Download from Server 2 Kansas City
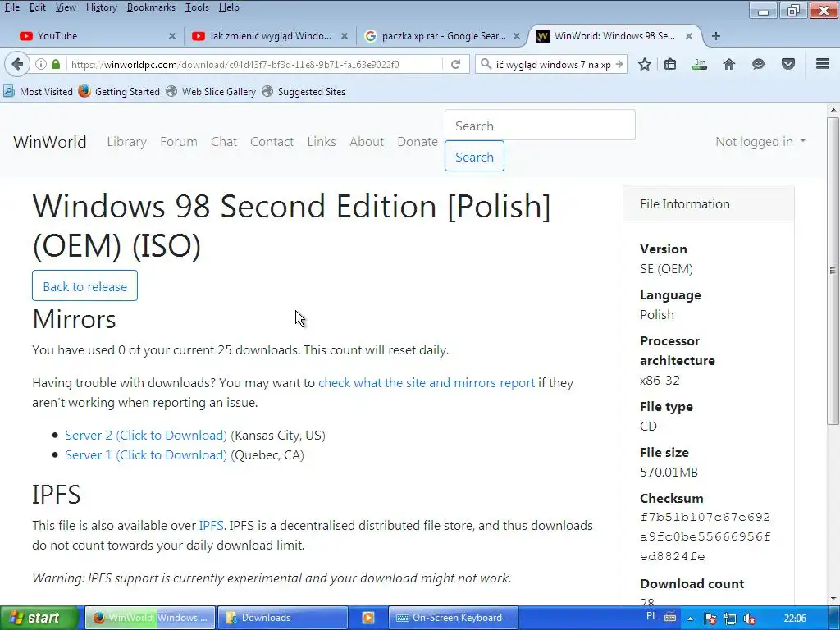 [x=146, y=436]
